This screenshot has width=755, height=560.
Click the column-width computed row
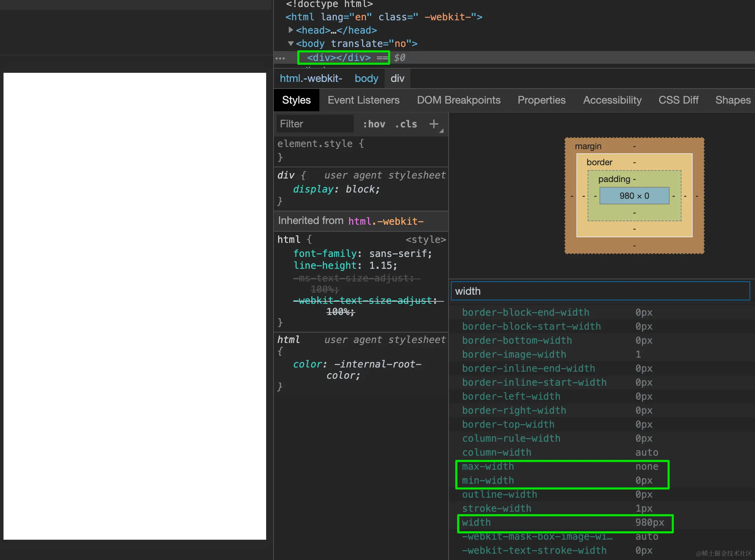click(602, 452)
